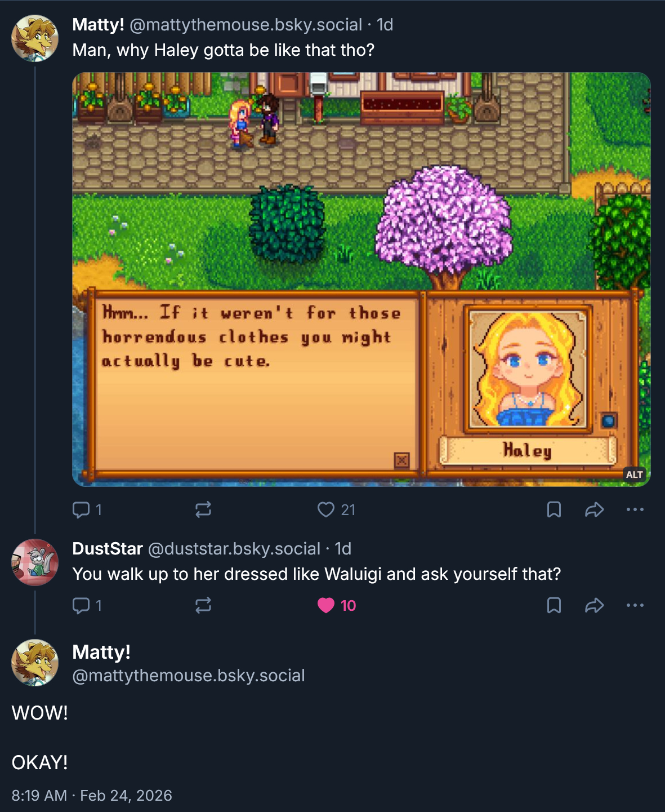Open DustStar's profile avatar

coord(35,562)
